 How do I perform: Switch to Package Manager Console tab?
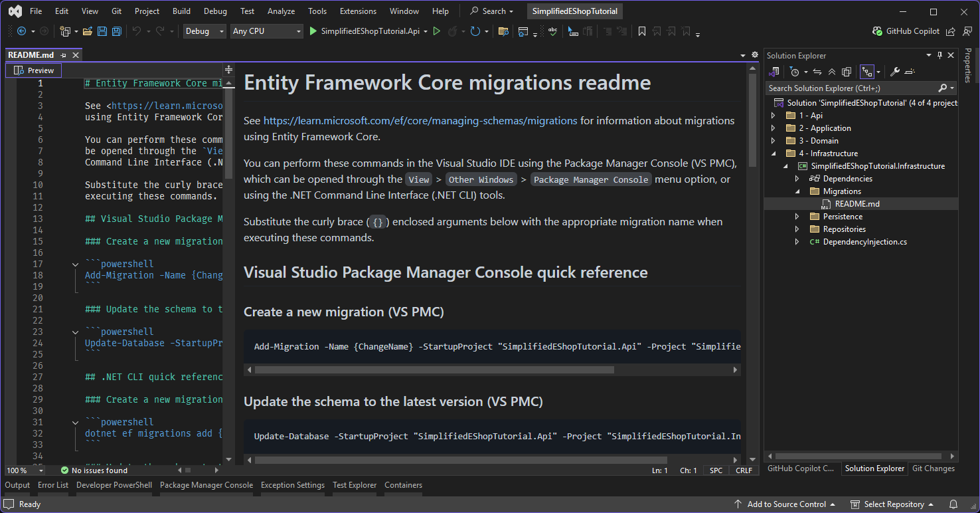tap(206, 485)
